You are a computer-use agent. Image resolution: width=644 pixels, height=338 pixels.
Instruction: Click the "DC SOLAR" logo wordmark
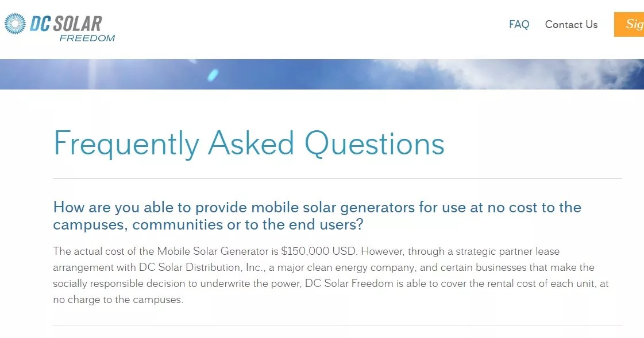coord(66,24)
